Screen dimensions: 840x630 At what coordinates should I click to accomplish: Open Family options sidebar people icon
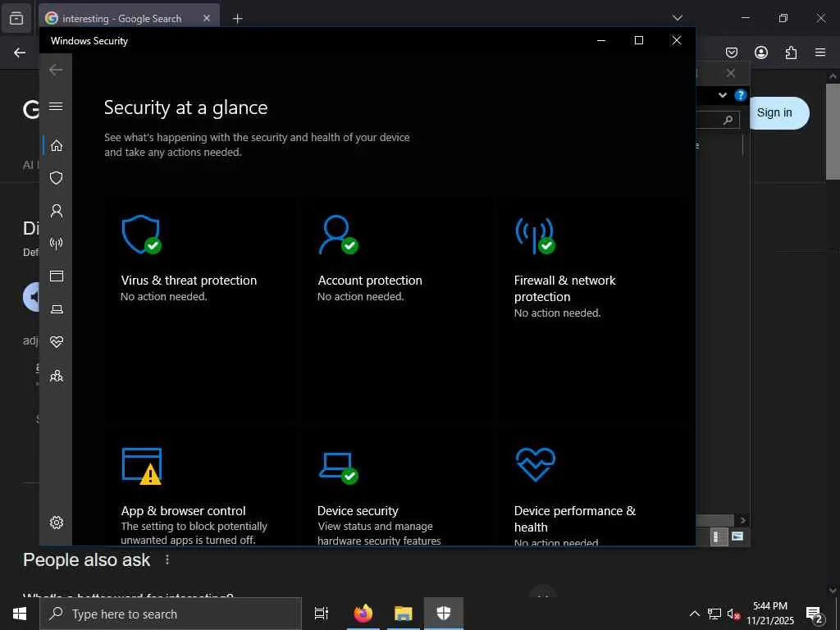tap(57, 376)
